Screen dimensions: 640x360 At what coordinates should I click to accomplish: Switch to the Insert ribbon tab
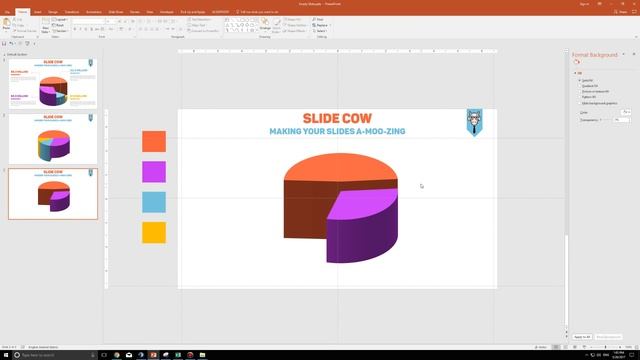click(x=38, y=12)
